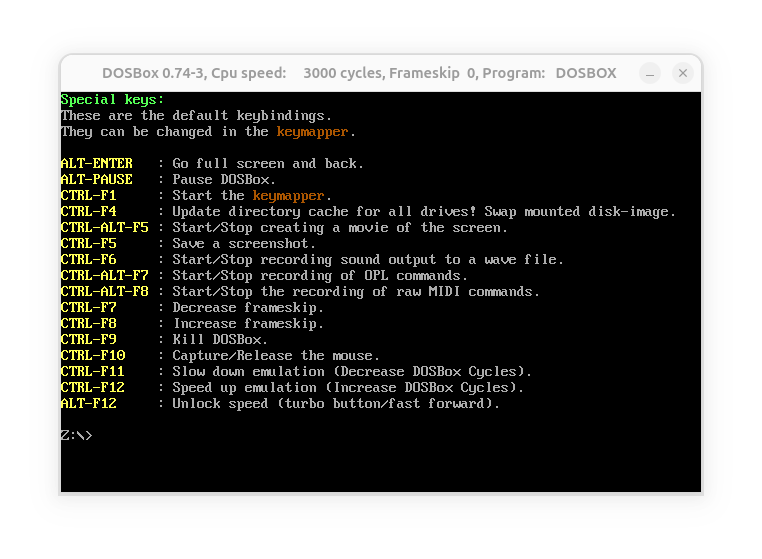The image size is (762, 559).
Task: Click the Kill DOSBox text
Action: 220,339
